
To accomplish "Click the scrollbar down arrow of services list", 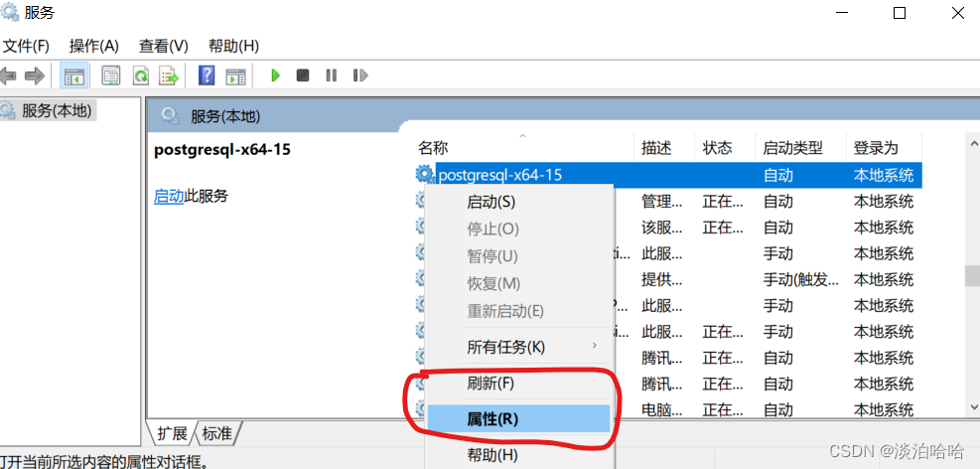I will tap(972, 406).
